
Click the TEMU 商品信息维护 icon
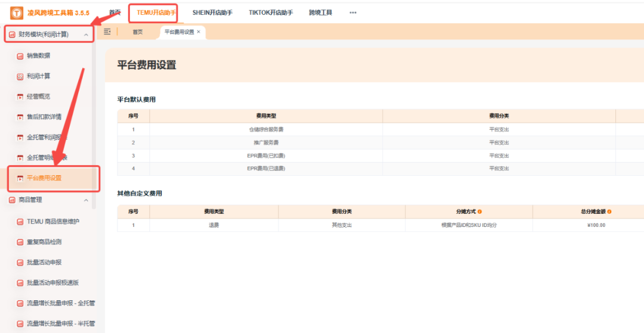(x=20, y=222)
